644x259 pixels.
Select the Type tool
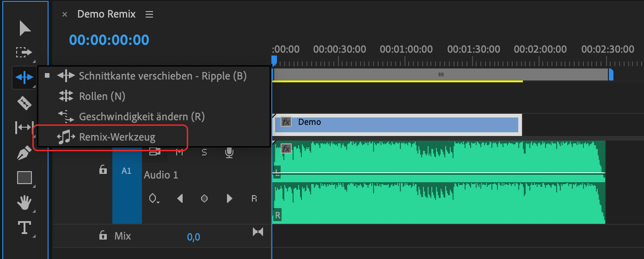(24, 228)
